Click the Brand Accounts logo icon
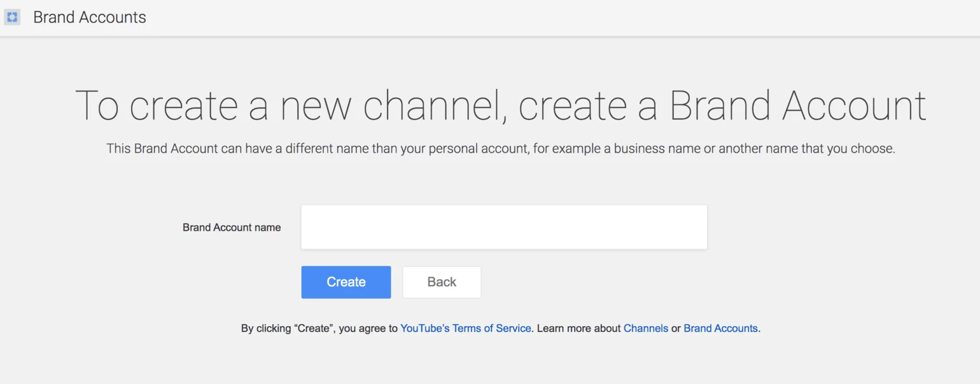This screenshot has height=384, width=980. click(x=12, y=17)
